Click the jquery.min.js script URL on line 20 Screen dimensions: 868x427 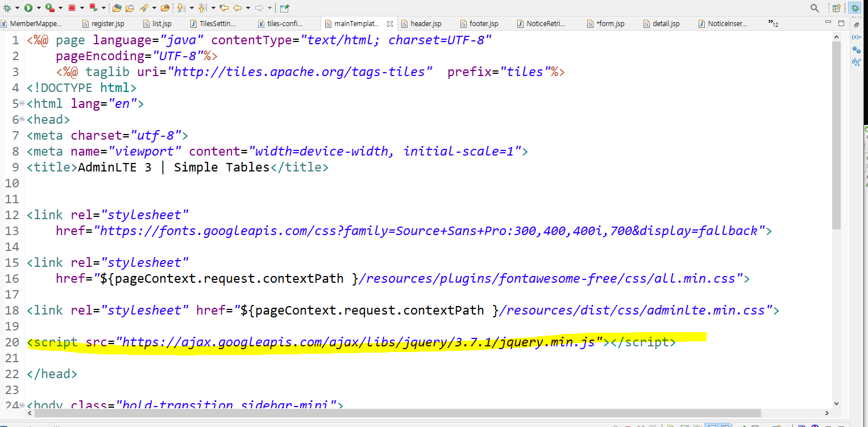point(359,342)
